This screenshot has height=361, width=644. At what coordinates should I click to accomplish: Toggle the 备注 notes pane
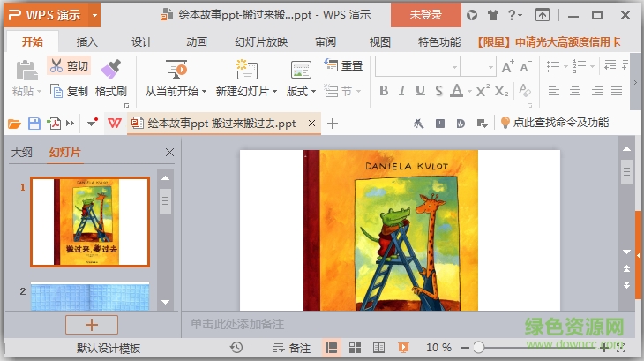point(291,348)
